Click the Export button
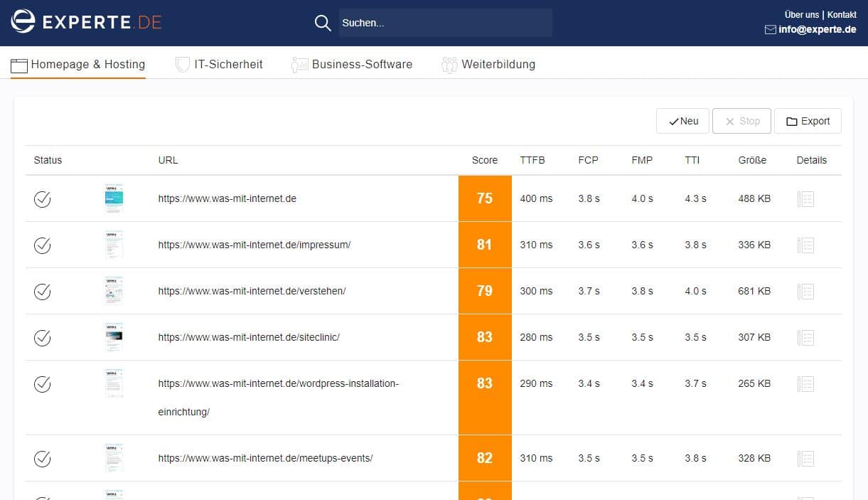The image size is (868, 500). [x=808, y=121]
